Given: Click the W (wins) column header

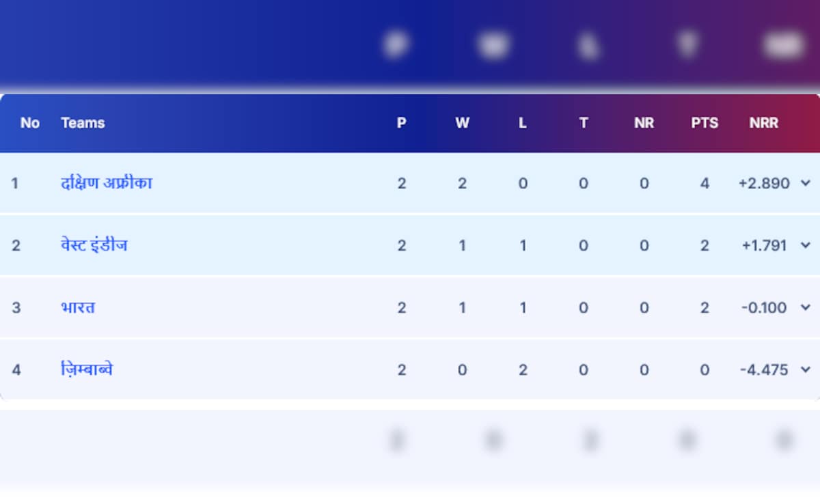Looking at the screenshot, I should coord(463,123).
